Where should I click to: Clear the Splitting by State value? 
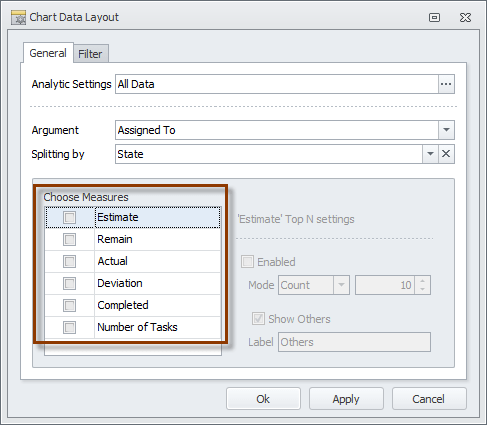[x=446, y=154]
